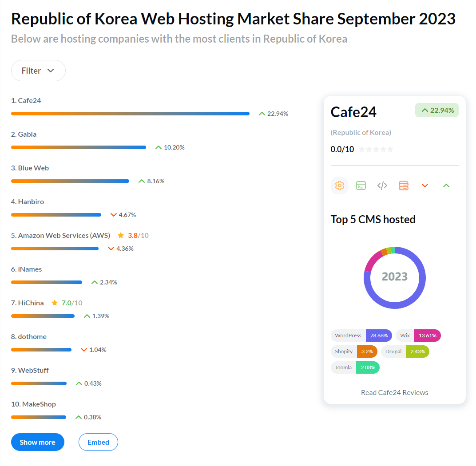Viewport: 476px width, 466px height.
Task: Click the 2023 donut chart
Action: (394, 277)
